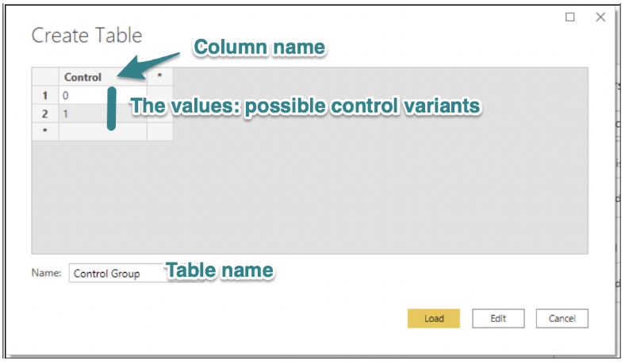Add a new row via asterisk row header
625x364 pixels.
tap(45, 132)
